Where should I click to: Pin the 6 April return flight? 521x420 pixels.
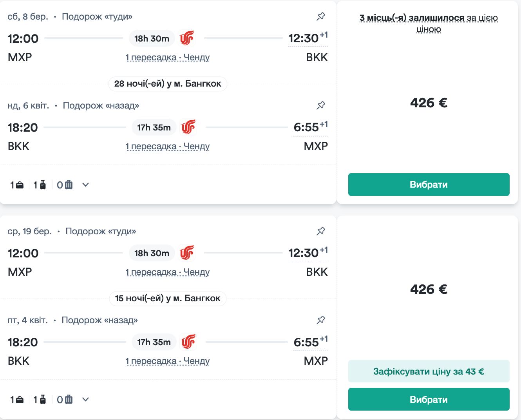321,105
